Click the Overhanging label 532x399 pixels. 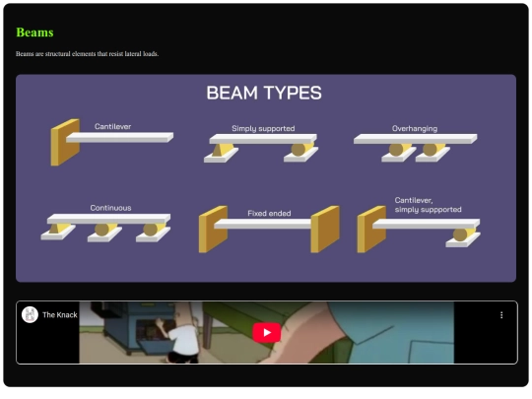point(415,129)
